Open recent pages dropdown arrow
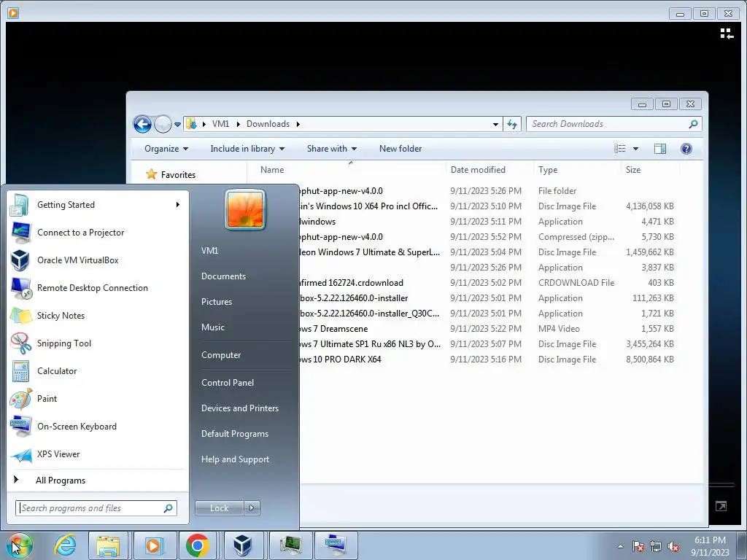Viewport: 747px width, 560px height. (177, 124)
